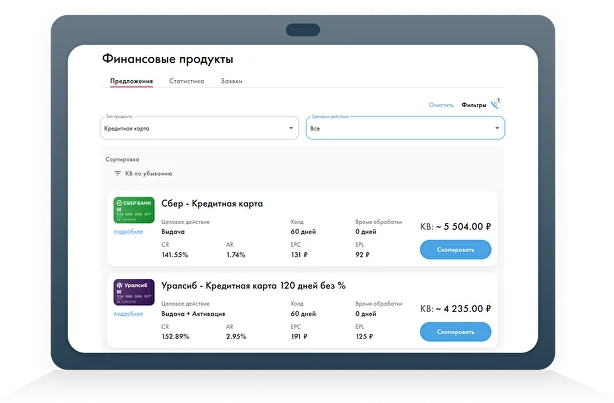Click the CR value 152.89%
Image resolution: width=614 pixels, height=403 pixels.
click(175, 337)
